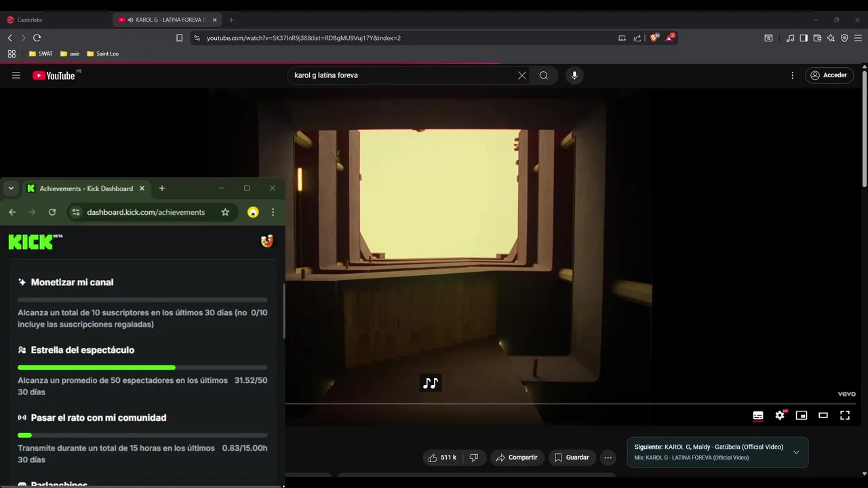The image size is (868, 488).
Task: Open the Brave Wallet icon
Action: point(817,38)
